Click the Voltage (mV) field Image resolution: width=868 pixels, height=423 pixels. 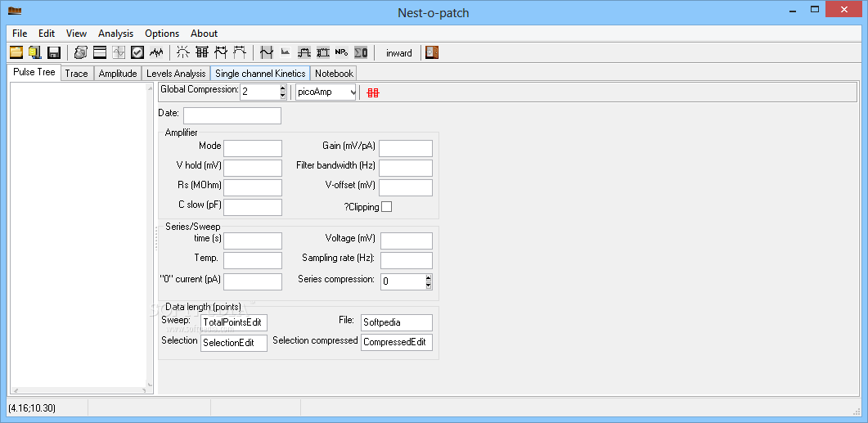coord(407,241)
